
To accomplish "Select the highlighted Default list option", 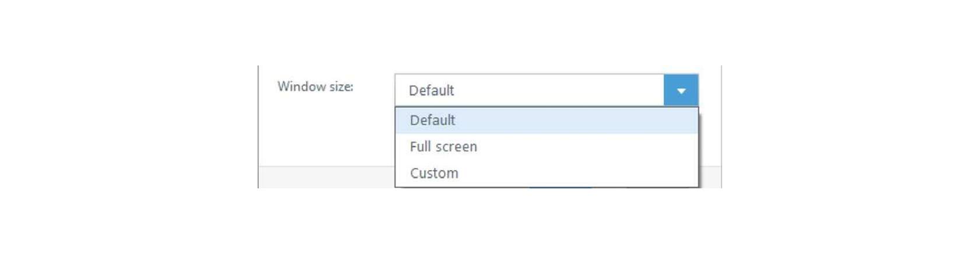I will [x=547, y=121].
